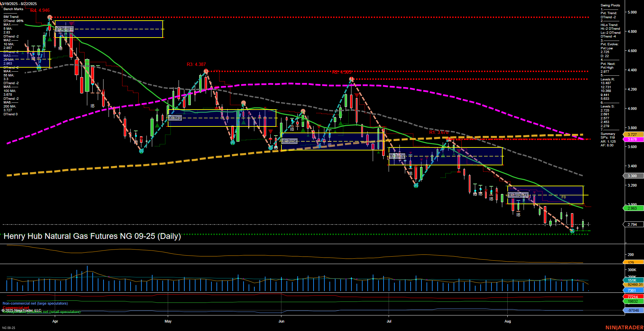
Task: Click the © 2025 NinjaTrader, LLC text
Action: point(22,309)
